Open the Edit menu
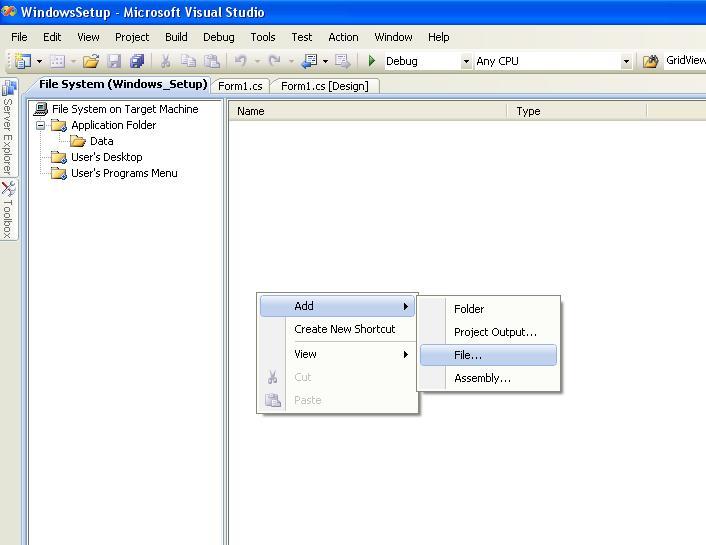This screenshot has height=545, width=706. pos(52,37)
